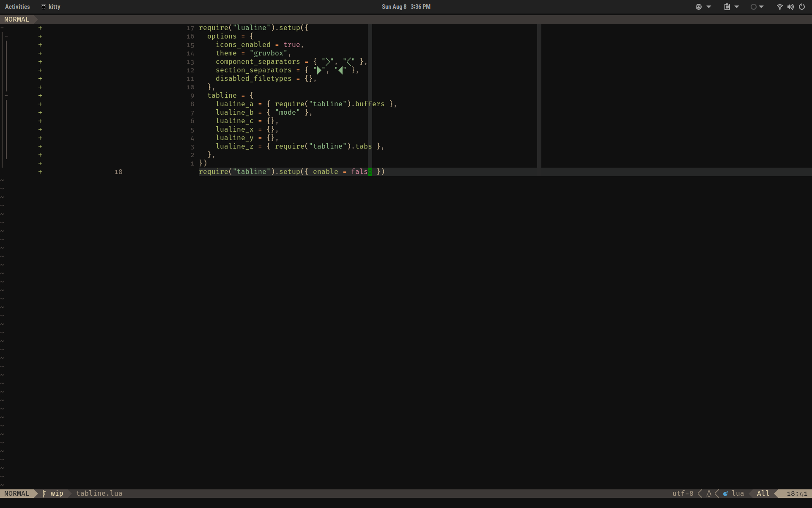Viewport: 812px width, 508px height.
Task: Click the date and time in top bar
Action: [406, 7]
